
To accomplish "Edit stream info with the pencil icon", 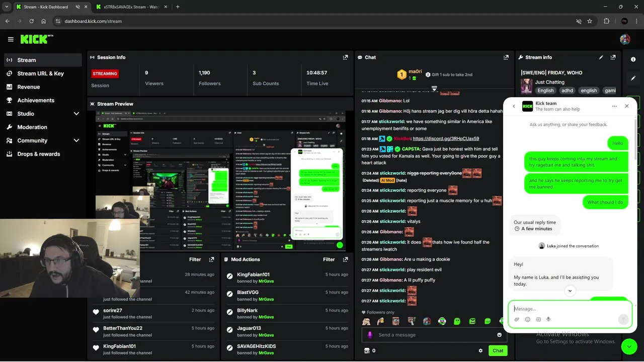I will coord(601,57).
